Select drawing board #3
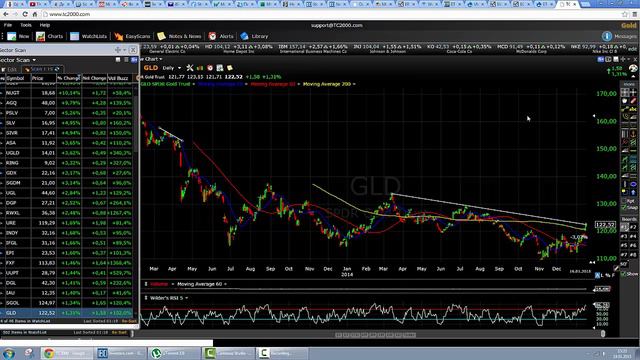640x360 pixels. pyautogui.click(x=624, y=236)
